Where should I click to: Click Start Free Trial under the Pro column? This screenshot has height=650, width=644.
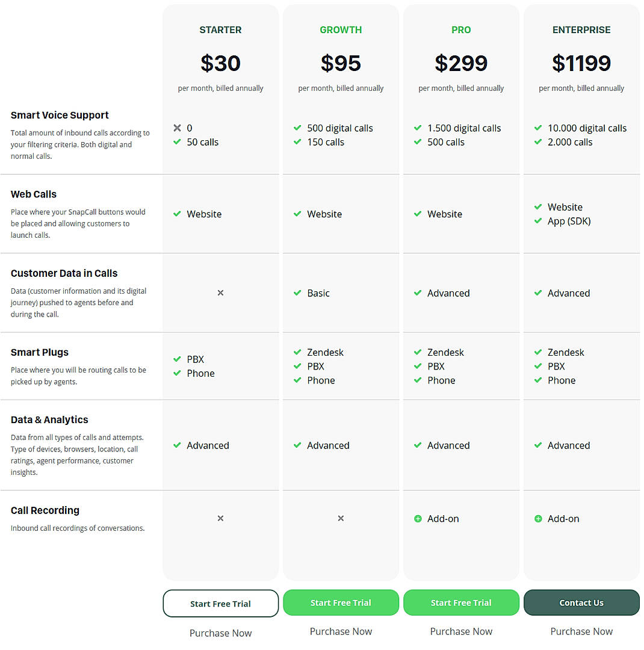(461, 602)
